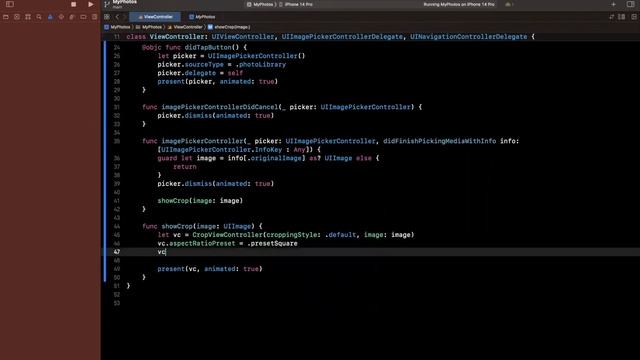Viewport: 640px width, 360px height.
Task: Click line number 24 in the gutter
Action: click(x=117, y=47)
